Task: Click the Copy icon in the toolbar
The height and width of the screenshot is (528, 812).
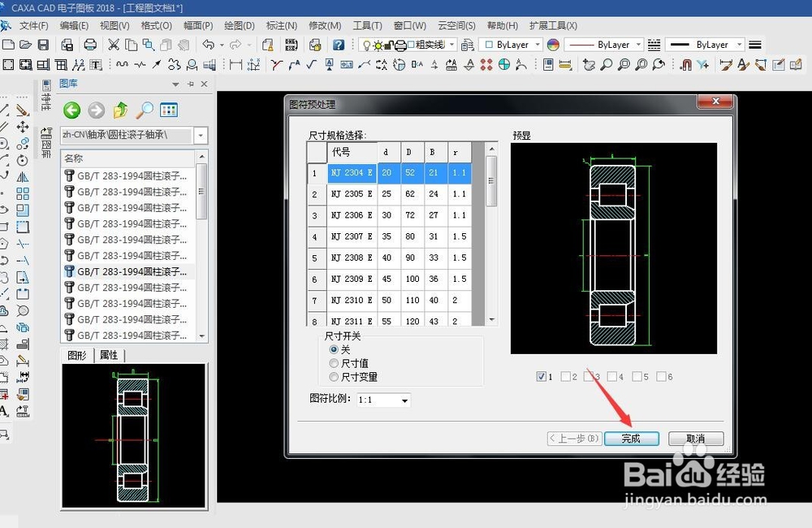Action: pyautogui.click(x=131, y=45)
